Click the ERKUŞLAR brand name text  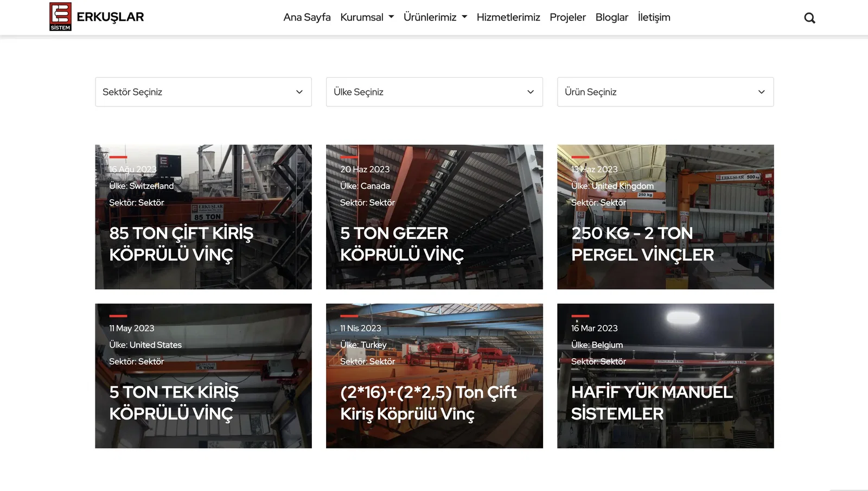[110, 17]
